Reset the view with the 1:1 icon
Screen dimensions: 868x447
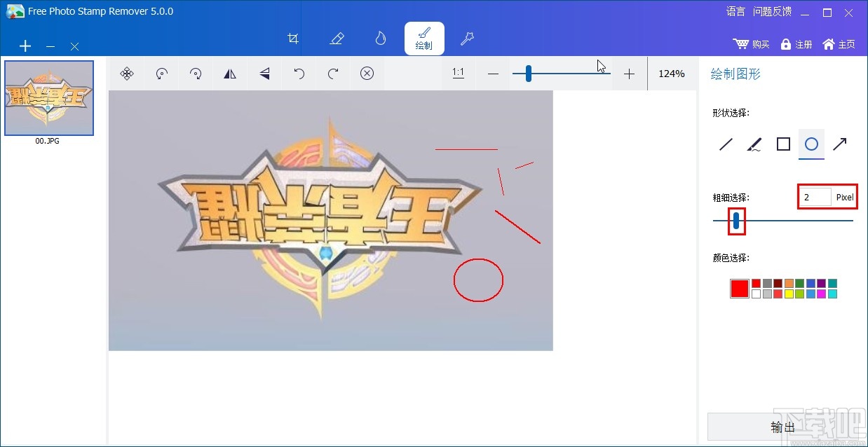(458, 73)
